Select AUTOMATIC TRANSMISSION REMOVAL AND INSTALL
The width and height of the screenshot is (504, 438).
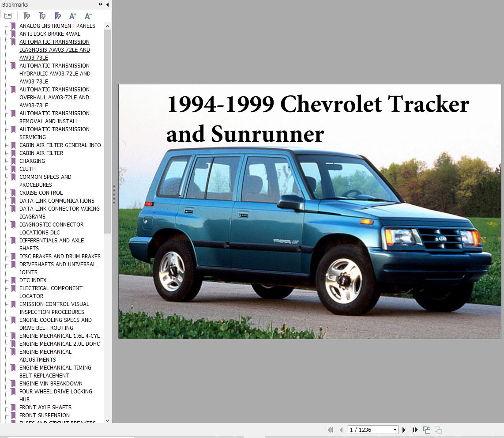[x=54, y=117]
